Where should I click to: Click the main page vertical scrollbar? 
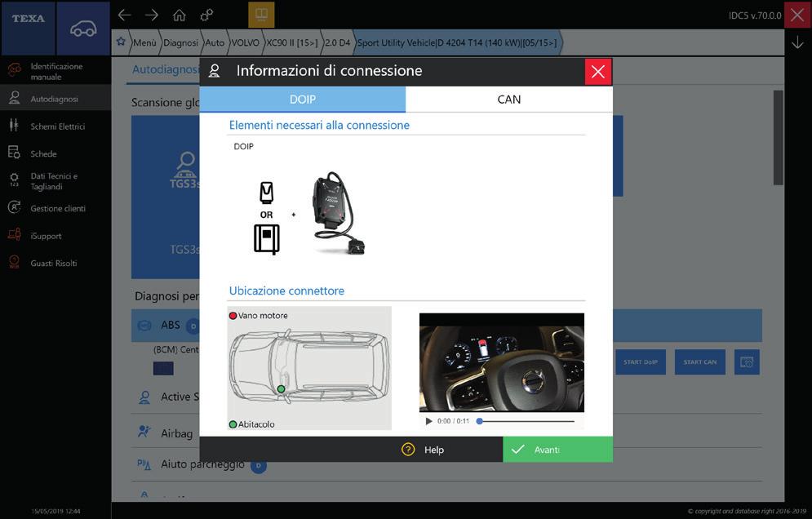[778, 138]
